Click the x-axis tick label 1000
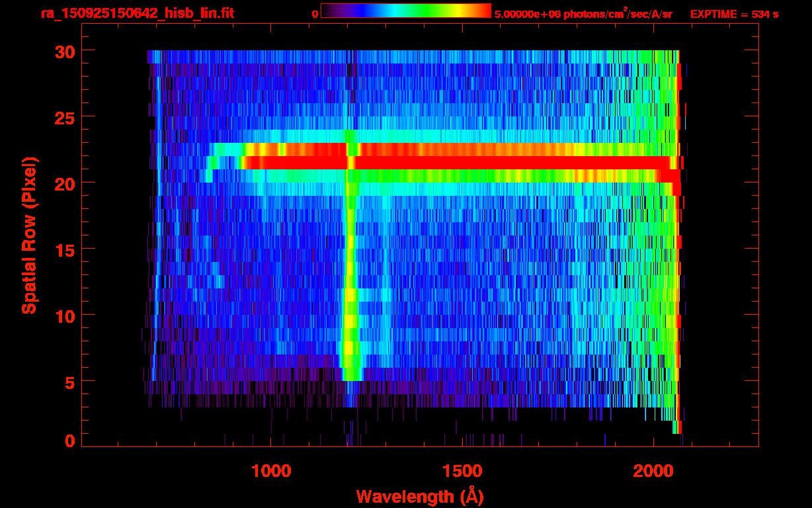The width and height of the screenshot is (812, 508). point(271,470)
